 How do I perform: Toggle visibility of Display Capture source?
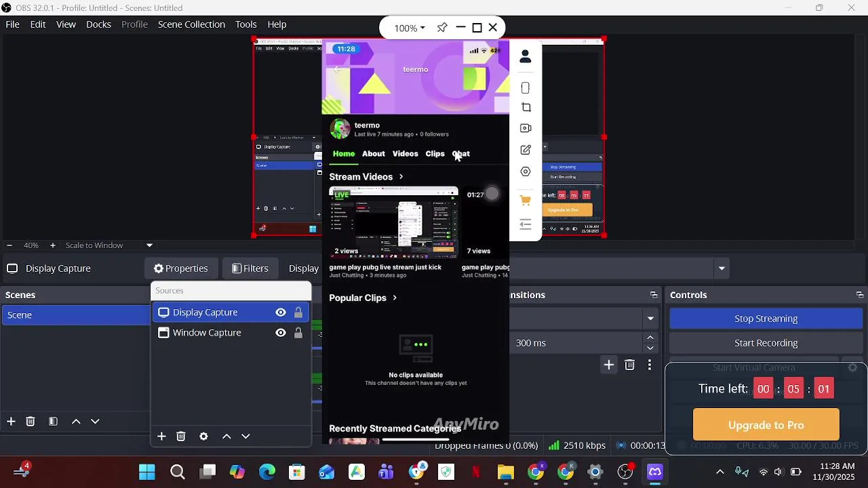pyautogui.click(x=281, y=312)
